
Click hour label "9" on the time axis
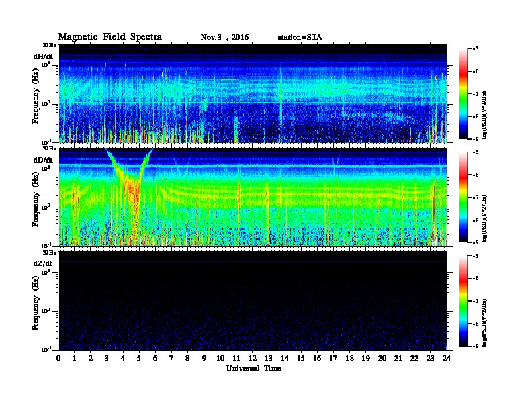click(x=204, y=359)
